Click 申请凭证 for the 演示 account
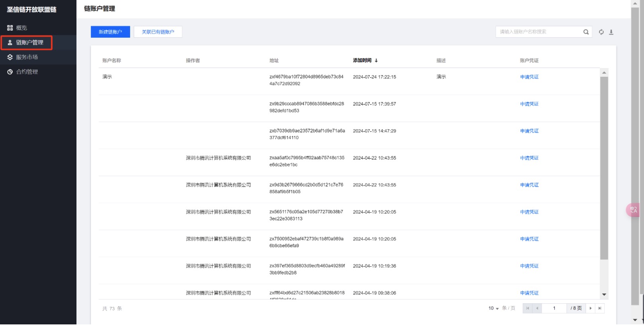The image size is (644, 326). (x=529, y=77)
